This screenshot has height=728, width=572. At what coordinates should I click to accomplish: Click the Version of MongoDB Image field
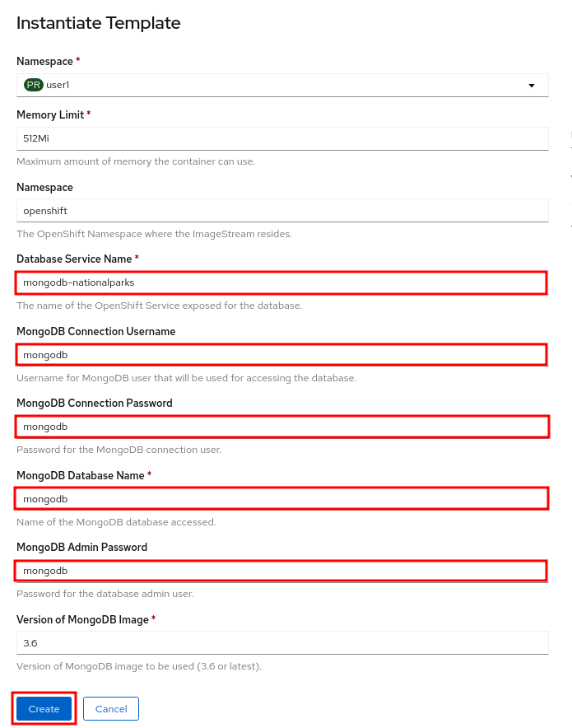tap(282, 642)
